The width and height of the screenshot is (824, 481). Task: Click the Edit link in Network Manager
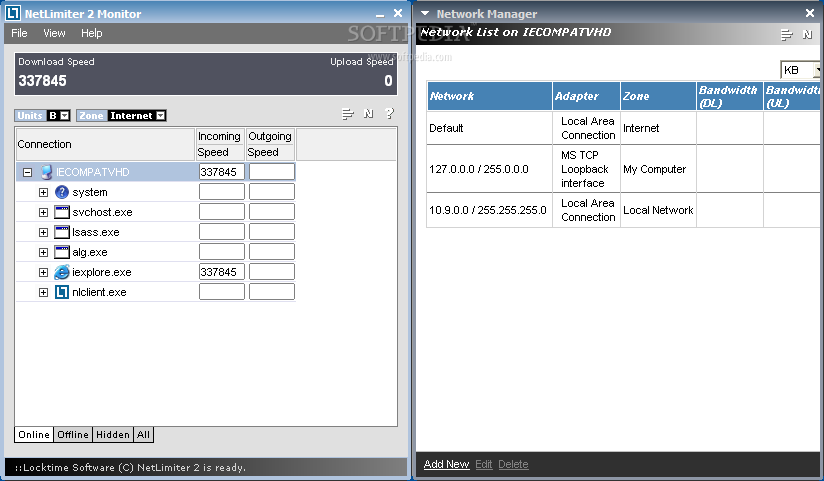(483, 464)
